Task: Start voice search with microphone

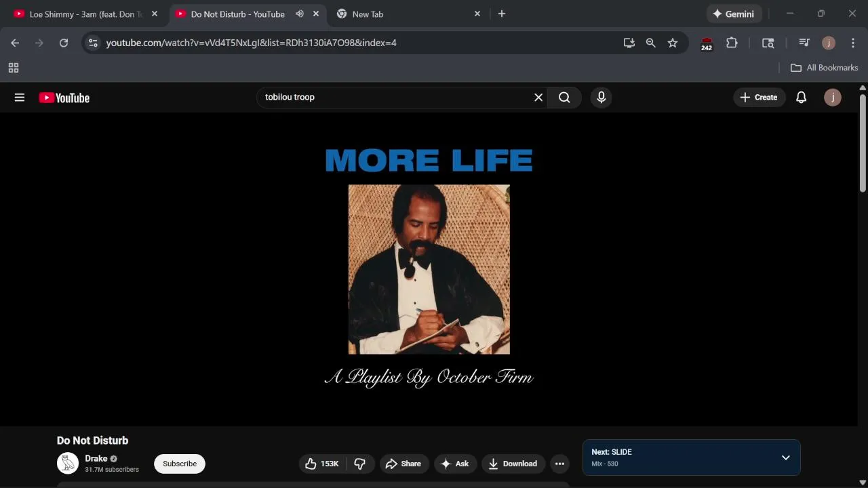Action: point(601,98)
